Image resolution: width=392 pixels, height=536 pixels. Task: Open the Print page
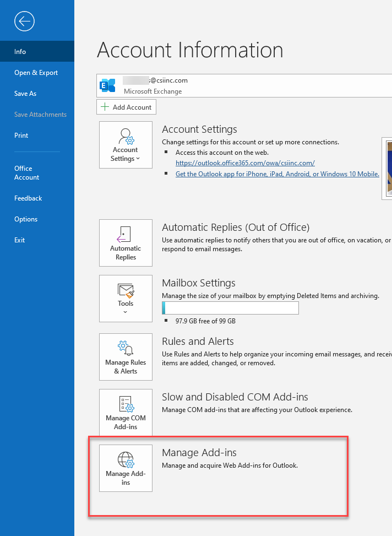[x=21, y=136]
